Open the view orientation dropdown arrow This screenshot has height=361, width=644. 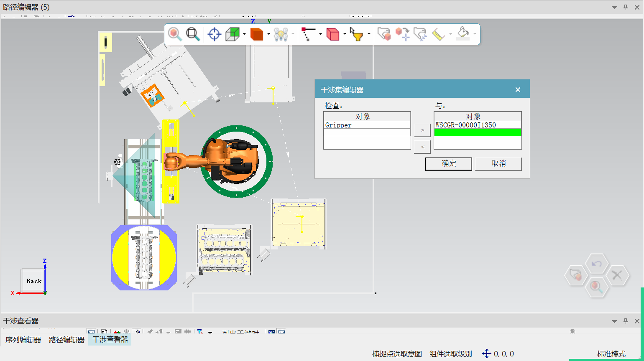(x=244, y=34)
